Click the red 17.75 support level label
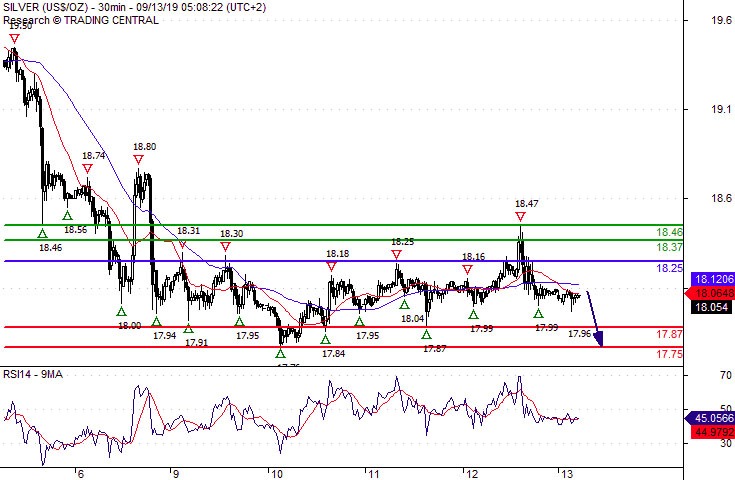 point(669,354)
